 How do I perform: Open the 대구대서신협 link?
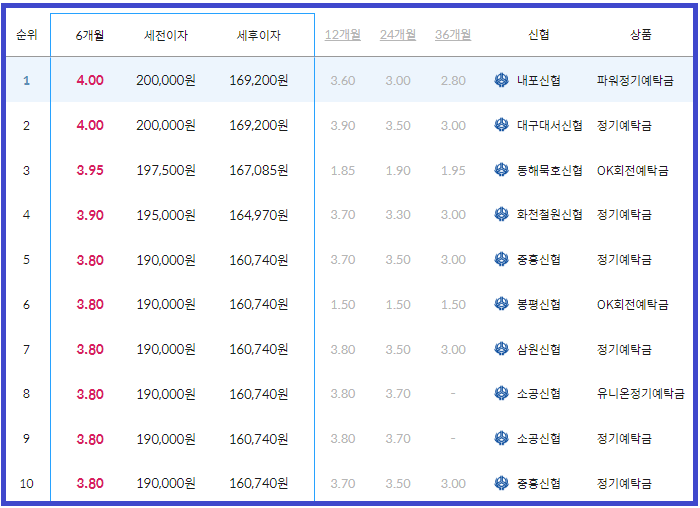pos(550,125)
